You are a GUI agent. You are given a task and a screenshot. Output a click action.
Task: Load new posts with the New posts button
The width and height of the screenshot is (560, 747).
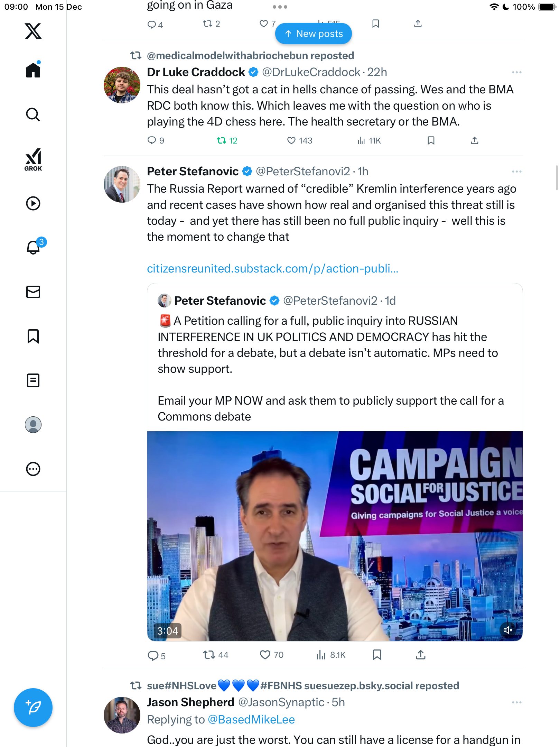pyautogui.click(x=314, y=34)
